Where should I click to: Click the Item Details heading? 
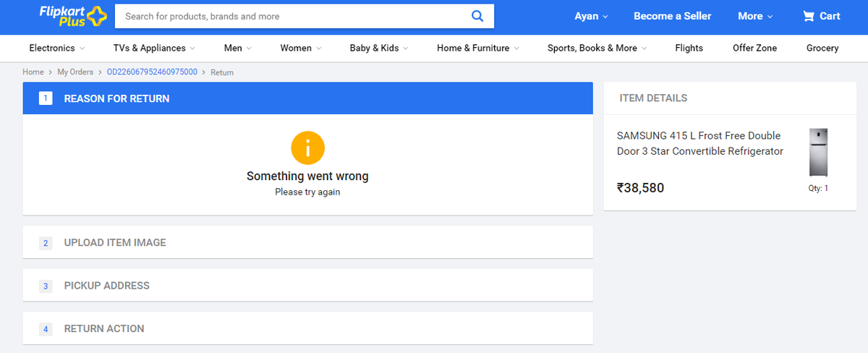653,98
